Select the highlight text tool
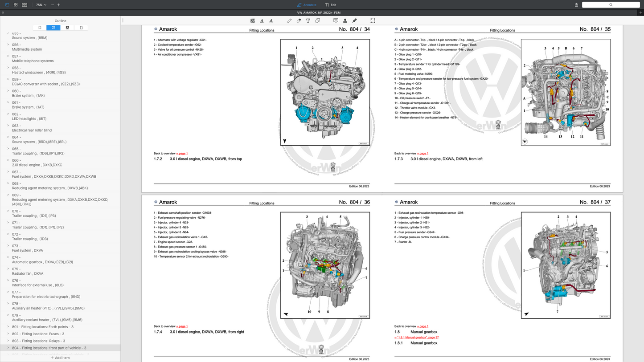 tap(252, 20)
